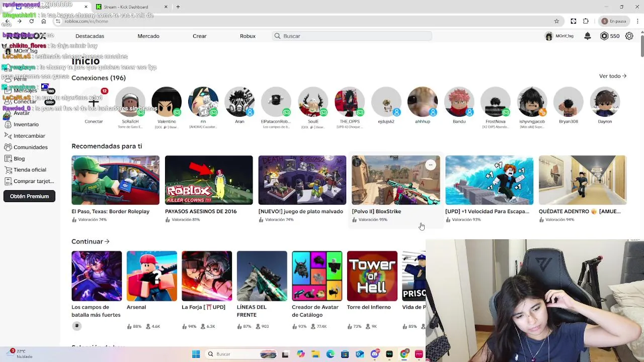Click the Windows taskbar Buscar search box

(242, 354)
